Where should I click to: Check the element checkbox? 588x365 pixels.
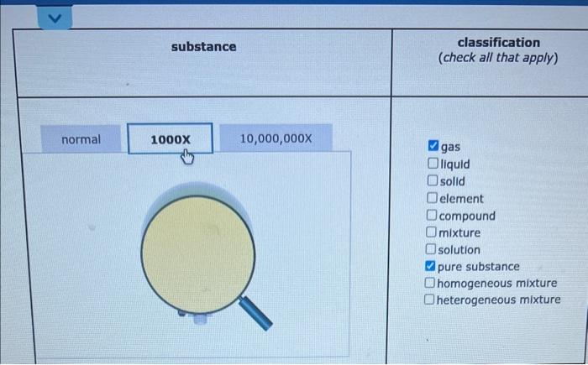click(x=432, y=197)
